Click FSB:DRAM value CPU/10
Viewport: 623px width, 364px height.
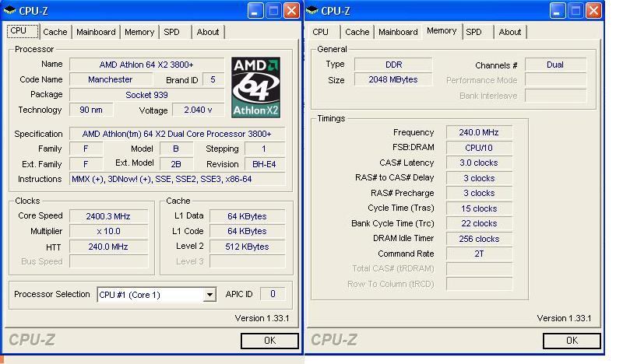(x=479, y=148)
